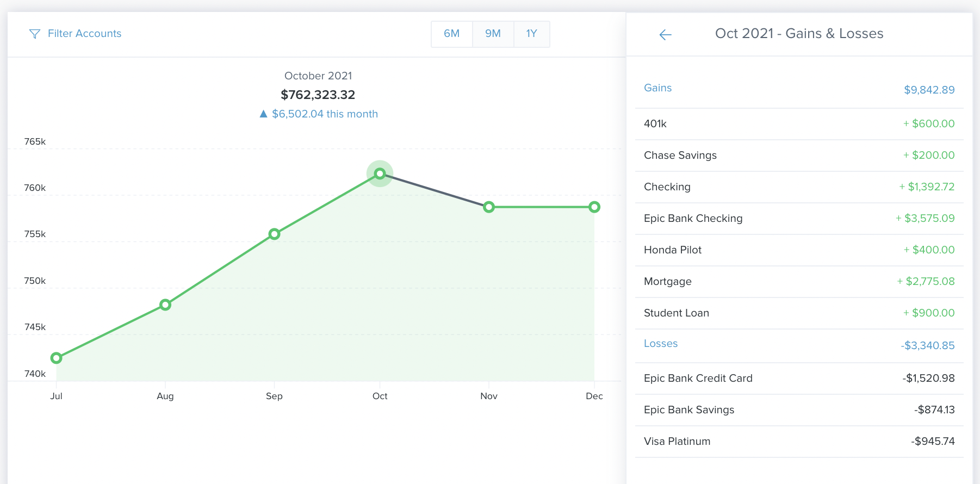This screenshot has height=484, width=980.
Task: Click the Honda Pilot account row
Action: [798, 250]
